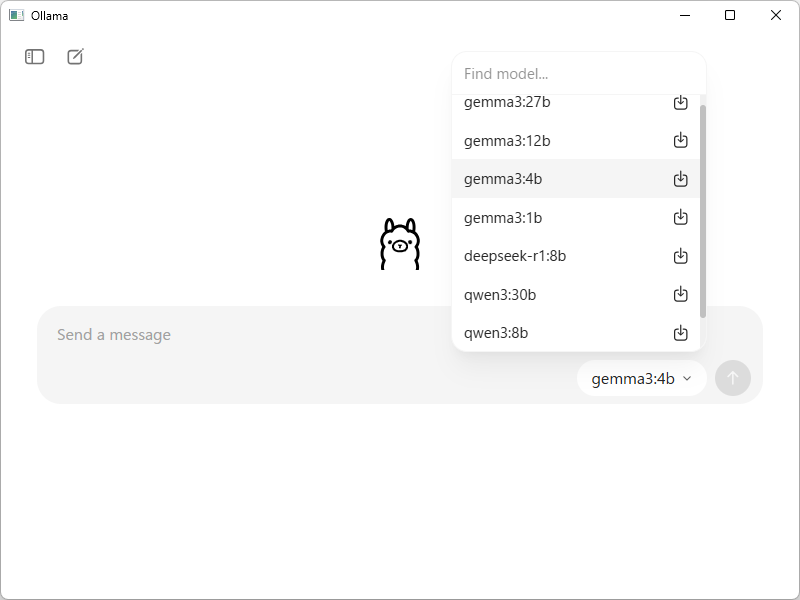Image resolution: width=800 pixels, height=600 pixels.
Task: Select the gemma3:1b model entry
Action: [576, 217]
